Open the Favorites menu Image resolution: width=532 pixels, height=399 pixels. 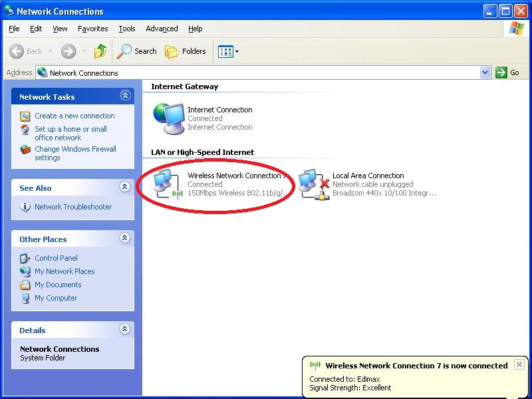pos(93,29)
